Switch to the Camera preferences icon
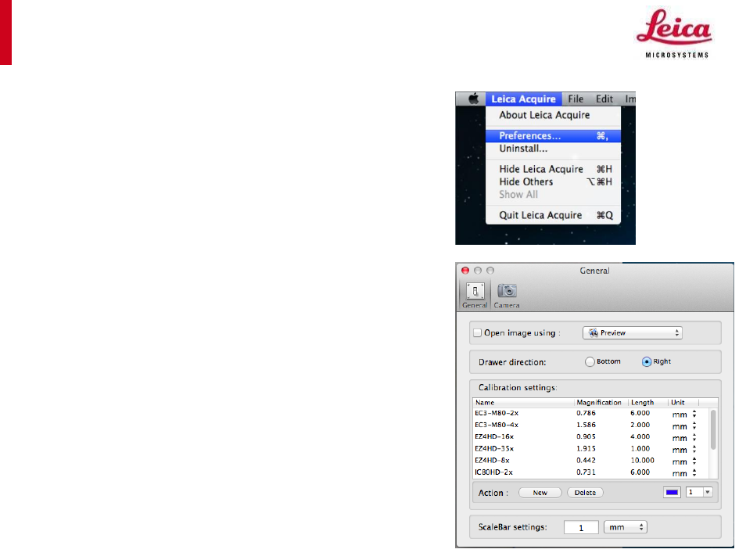The image size is (746, 560). click(507, 295)
